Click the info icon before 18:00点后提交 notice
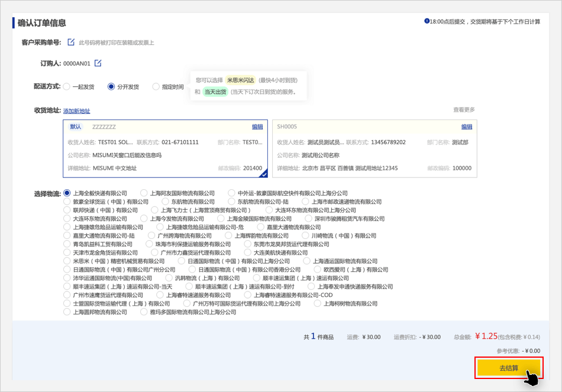The image size is (562, 392). pyautogui.click(x=427, y=21)
